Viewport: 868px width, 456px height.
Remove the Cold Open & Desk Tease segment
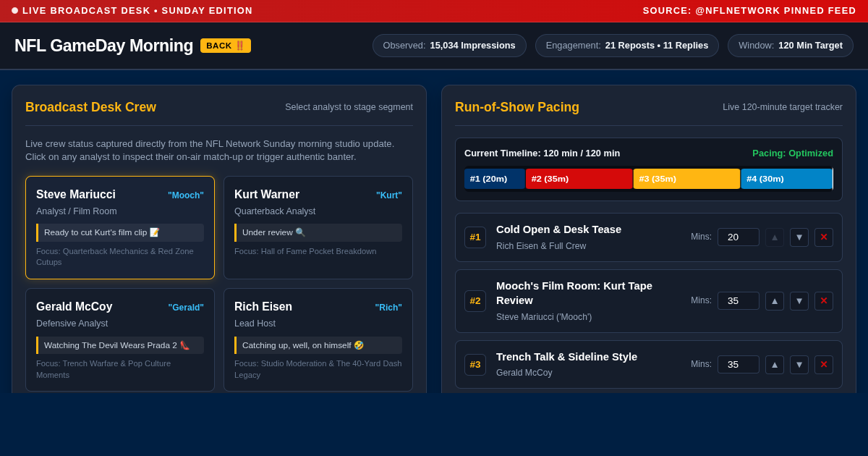coord(824,237)
